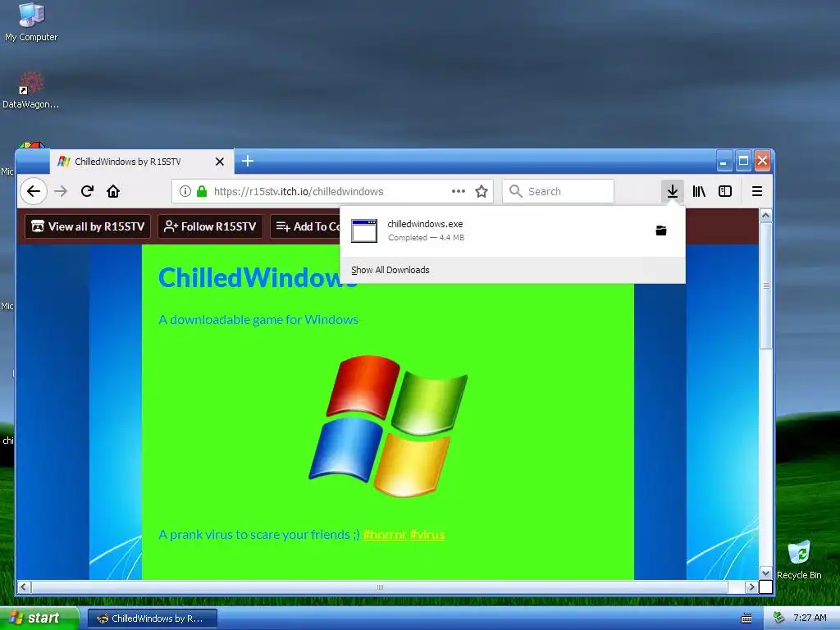Select ChilledWindows taskbar button
This screenshot has width=840, height=630.
[x=153, y=619]
